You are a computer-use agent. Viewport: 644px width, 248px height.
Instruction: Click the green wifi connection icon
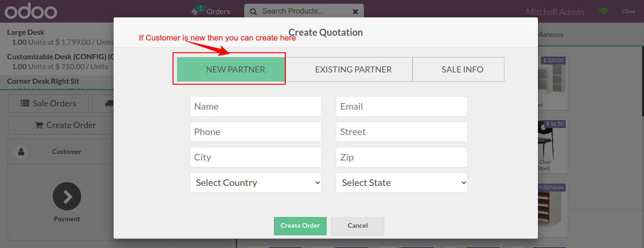[603, 11]
